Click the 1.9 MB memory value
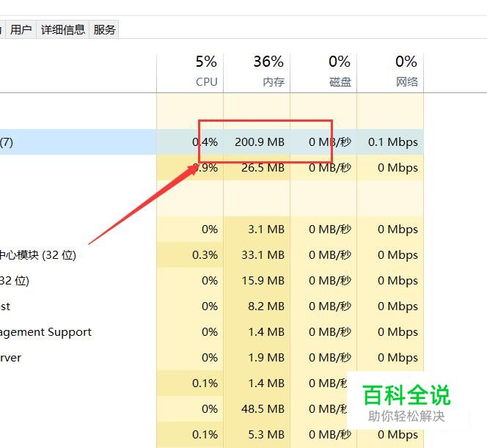The image size is (487, 448). tap(266, 358)
